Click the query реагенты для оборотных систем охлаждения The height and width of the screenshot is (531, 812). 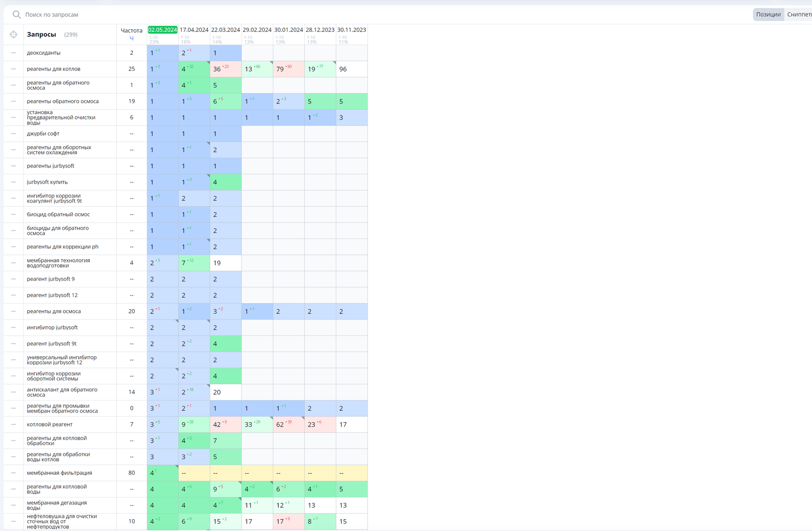[x=59, y=150]
